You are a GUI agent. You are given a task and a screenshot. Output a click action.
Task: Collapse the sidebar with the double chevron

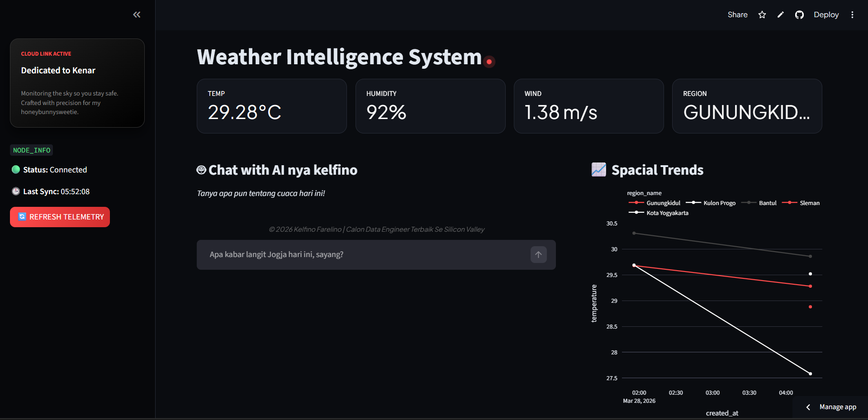click(137, 15)
